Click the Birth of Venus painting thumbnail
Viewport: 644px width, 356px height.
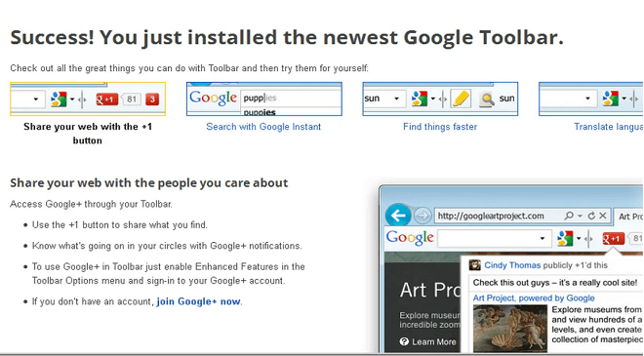[510, 329]
